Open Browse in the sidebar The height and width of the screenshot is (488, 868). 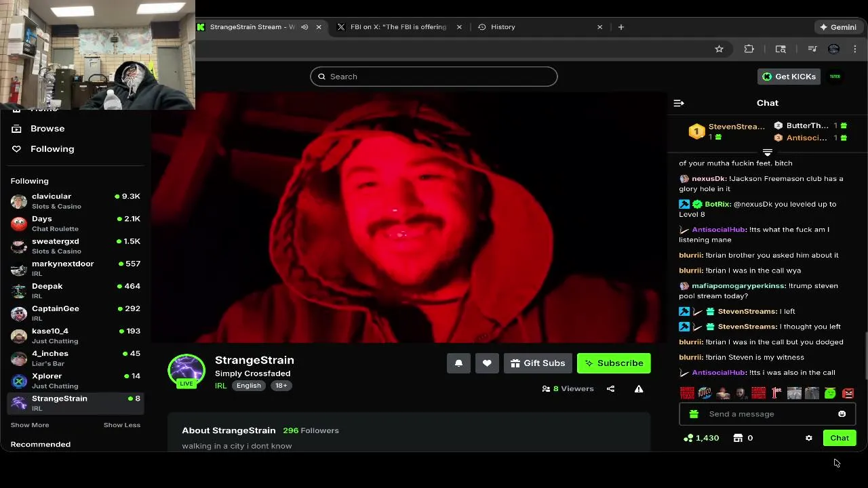coord(47,129)
